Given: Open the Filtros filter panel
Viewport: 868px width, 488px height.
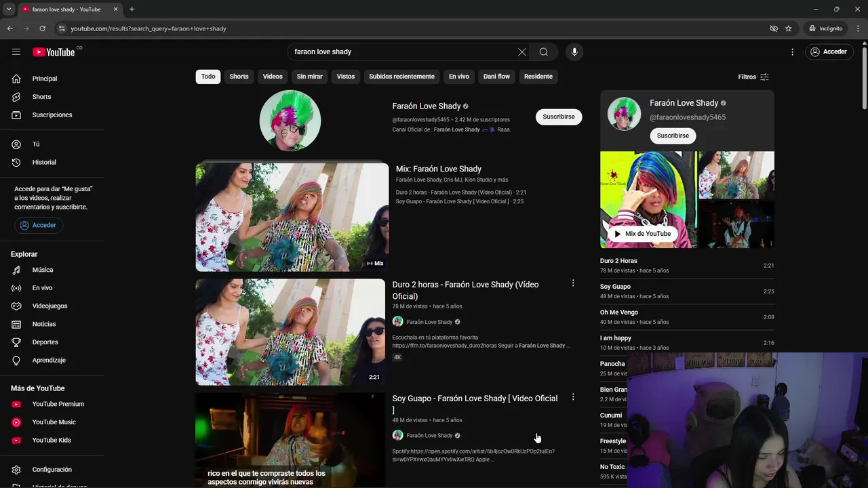Looking at the screenshot, I should 753,77.
